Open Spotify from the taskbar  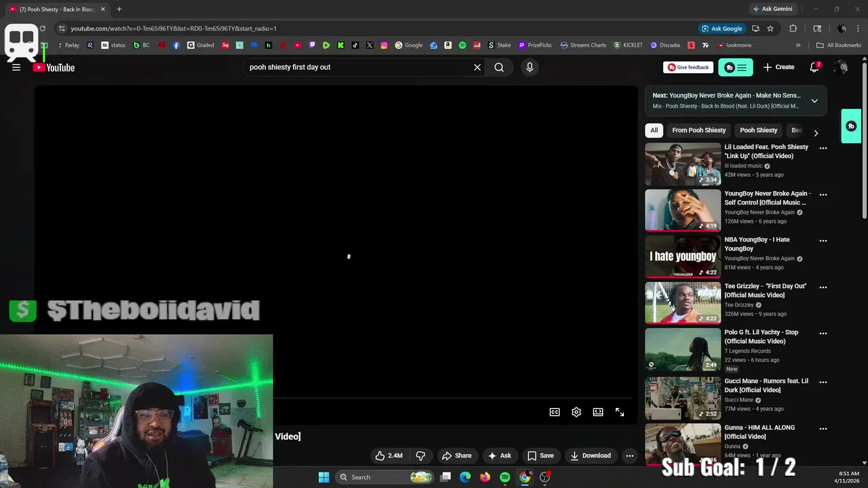click(505, 477)
